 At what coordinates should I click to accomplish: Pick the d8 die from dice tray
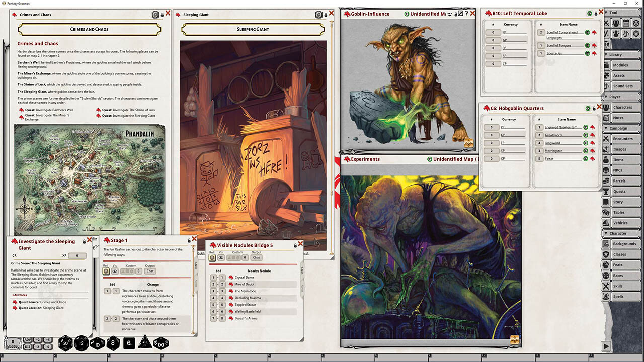coord(113,343)
